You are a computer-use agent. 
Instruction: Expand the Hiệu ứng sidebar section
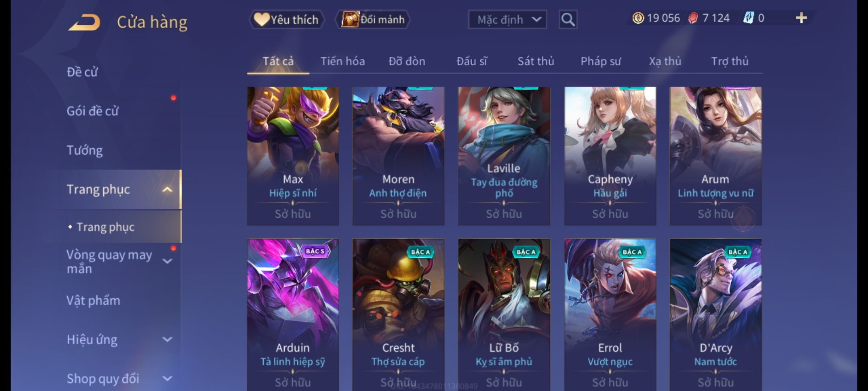[x=167, y=340]
